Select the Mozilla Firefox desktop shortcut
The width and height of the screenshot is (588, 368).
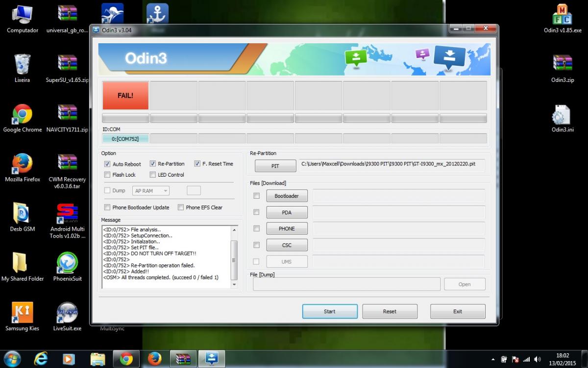23,167
